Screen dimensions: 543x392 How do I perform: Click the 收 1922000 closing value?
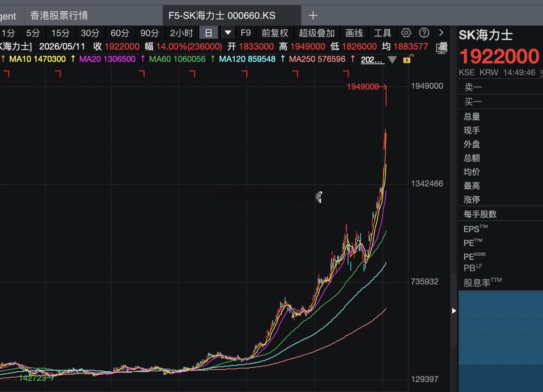[x=116, y=47]
